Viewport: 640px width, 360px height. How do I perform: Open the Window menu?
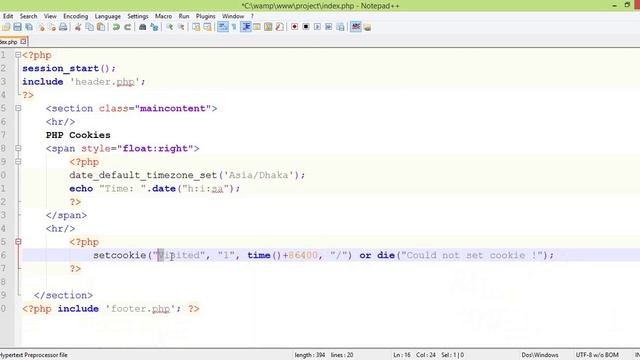[233, 16]
